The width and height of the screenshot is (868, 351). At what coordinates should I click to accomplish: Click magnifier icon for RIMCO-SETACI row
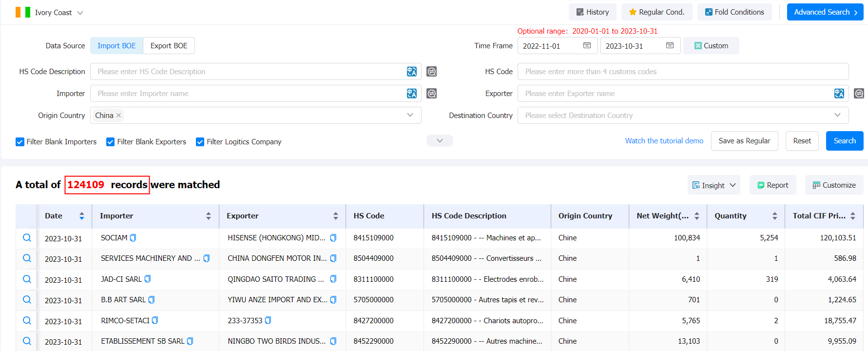[27, 320]
